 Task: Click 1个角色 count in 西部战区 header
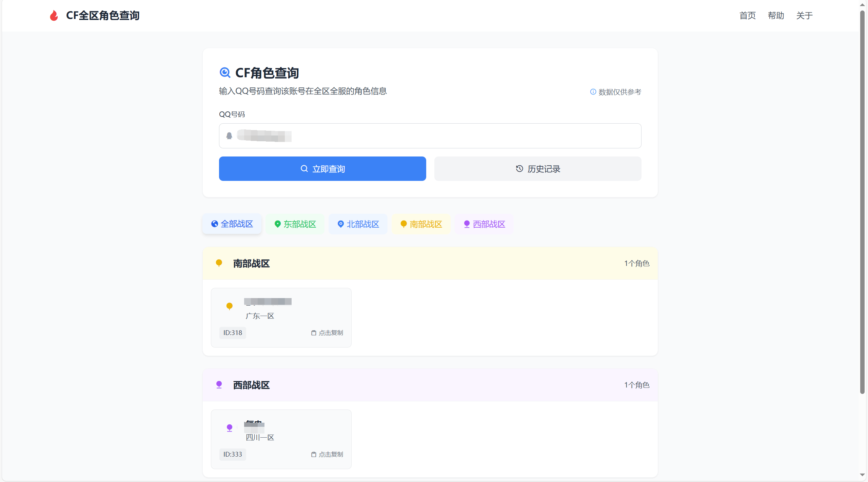click(x=637, y=385)
